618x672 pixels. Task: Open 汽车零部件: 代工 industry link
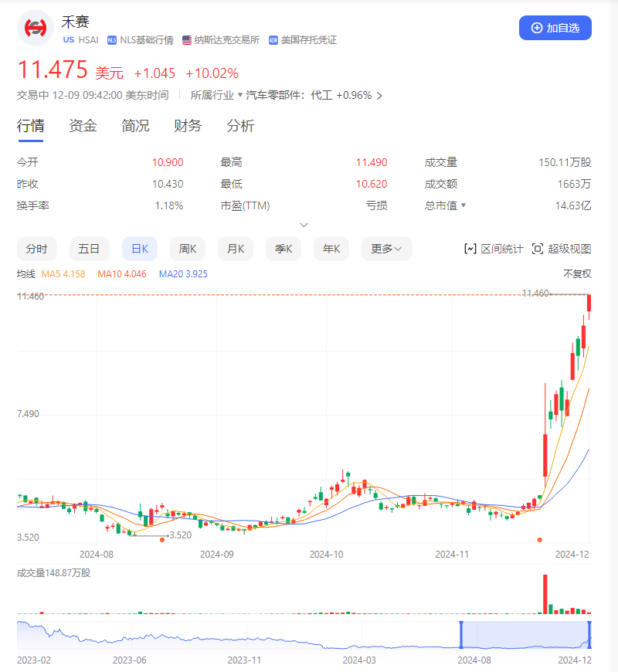pos(308,95)
